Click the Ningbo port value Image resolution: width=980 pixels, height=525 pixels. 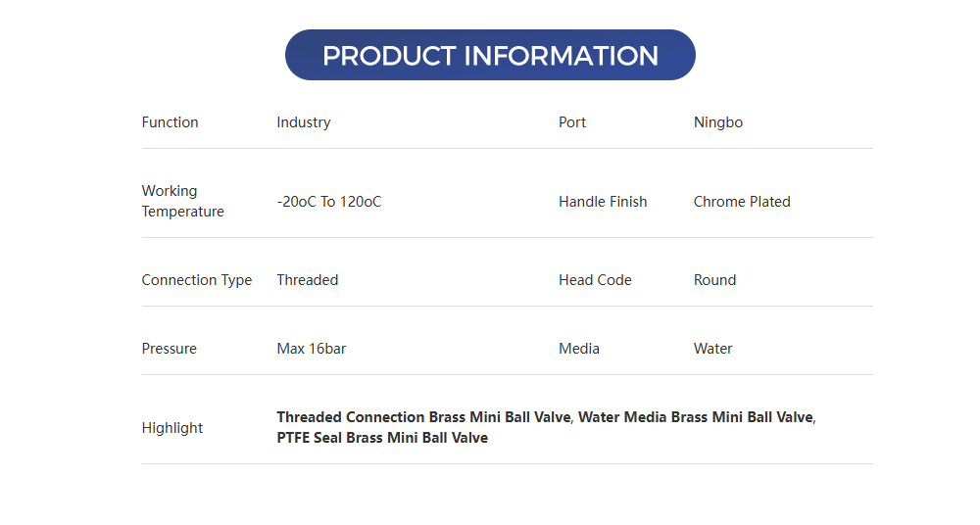coord(718,122)
